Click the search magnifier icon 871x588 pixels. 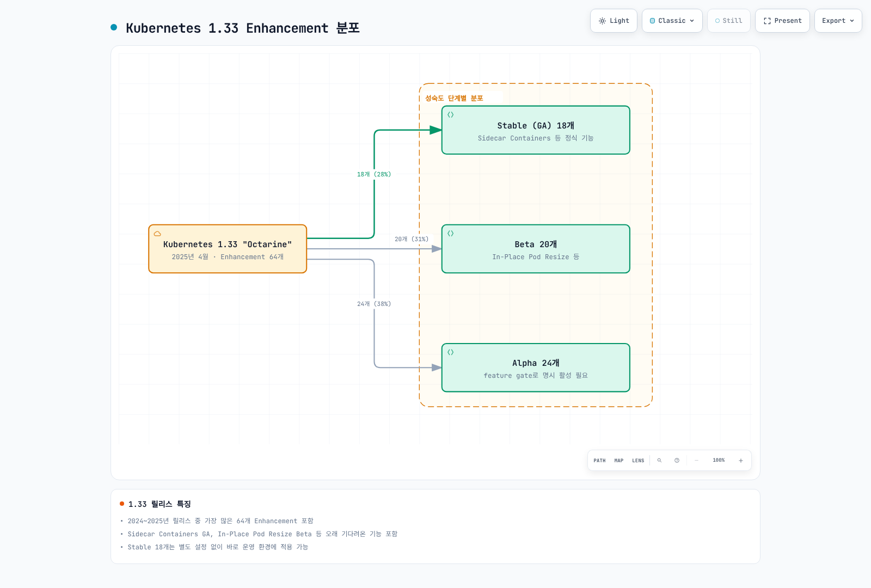659,461
